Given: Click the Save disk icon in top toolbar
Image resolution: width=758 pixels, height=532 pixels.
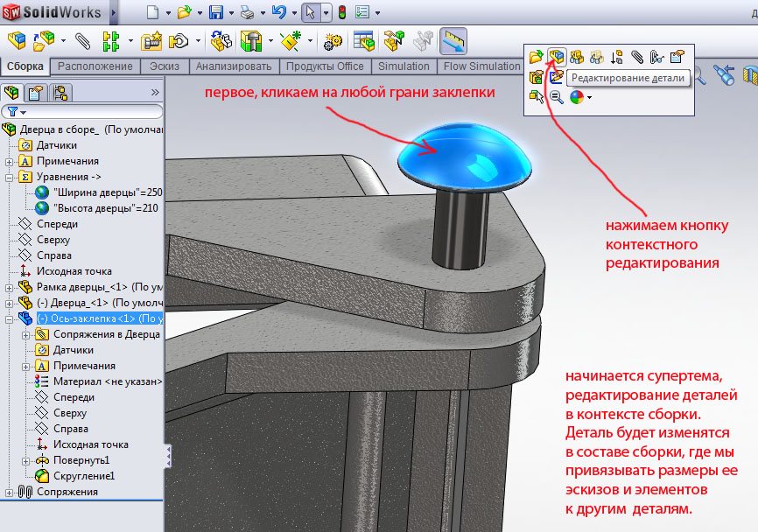Looking at the screenshot, I should tap(216, 12).
